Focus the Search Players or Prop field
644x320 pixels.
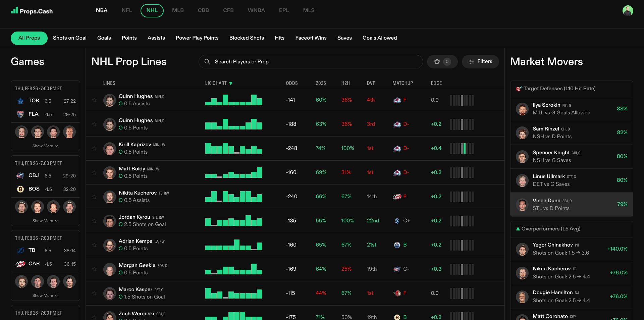(x=311, y=62)
